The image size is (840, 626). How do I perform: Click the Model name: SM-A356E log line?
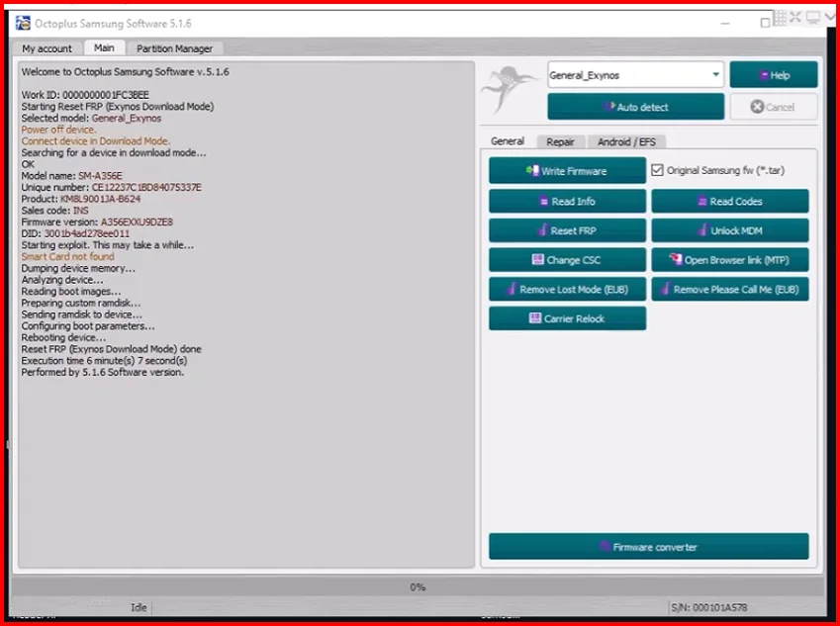[72, 176]
